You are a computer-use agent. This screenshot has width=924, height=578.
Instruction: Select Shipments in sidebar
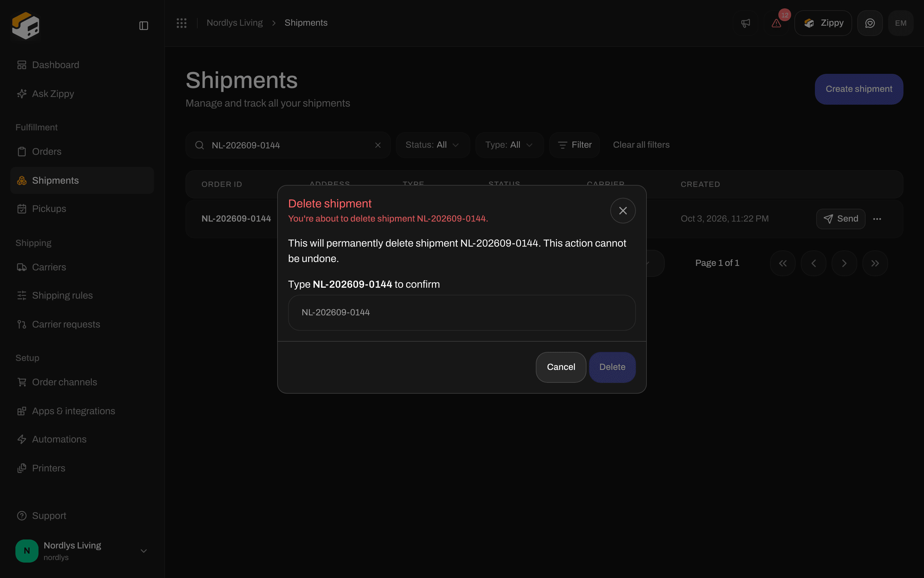(x=82, y=180)
